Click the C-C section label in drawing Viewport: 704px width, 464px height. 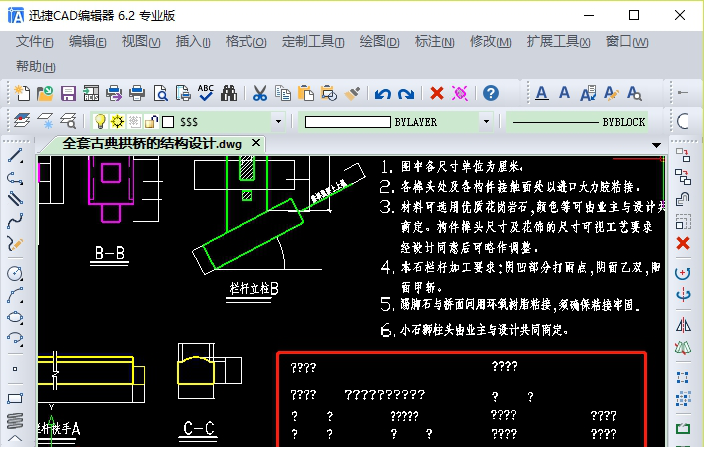[199, 428]
